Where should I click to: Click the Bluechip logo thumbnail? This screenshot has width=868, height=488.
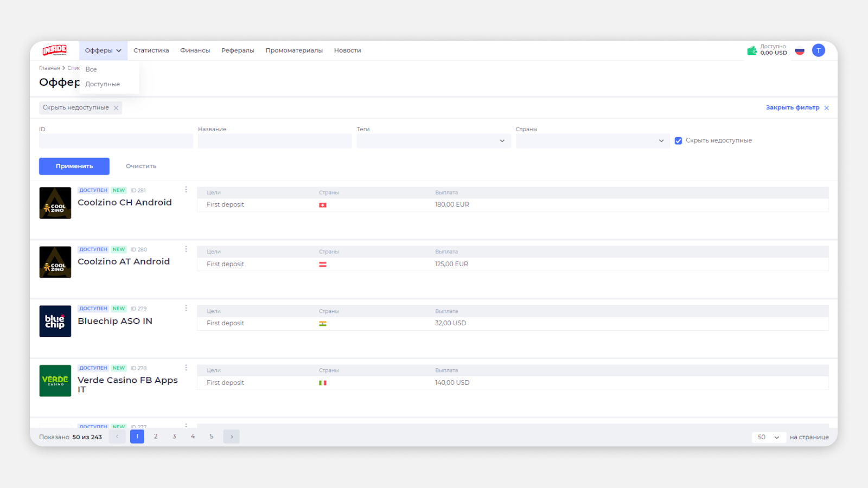(55, 321)
